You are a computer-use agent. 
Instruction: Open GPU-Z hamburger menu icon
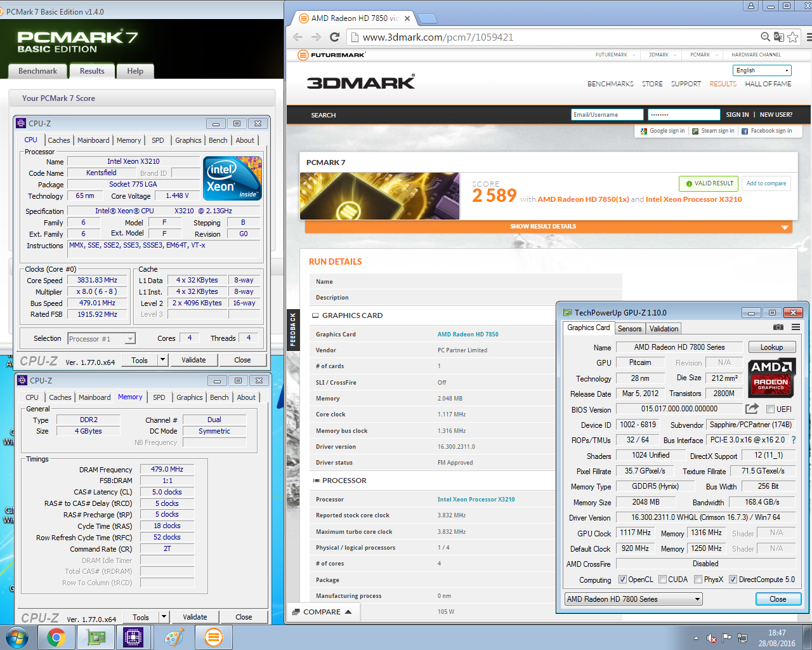pyautogui.click(x=796, y=328)
